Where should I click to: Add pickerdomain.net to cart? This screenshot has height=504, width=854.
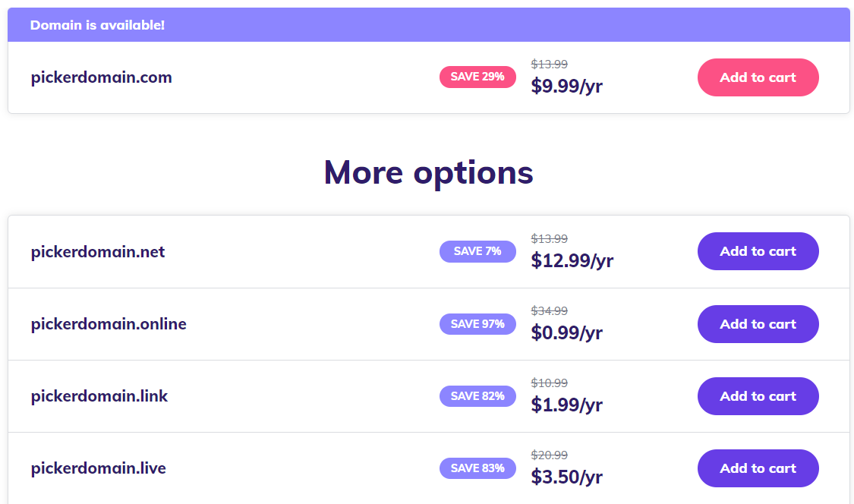coord(758,251)
